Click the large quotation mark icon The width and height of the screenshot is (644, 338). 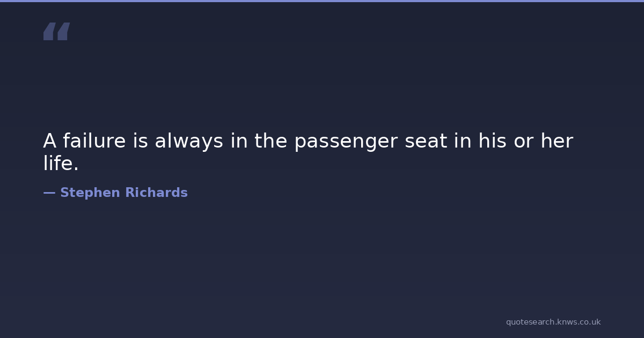click(56, 31)
